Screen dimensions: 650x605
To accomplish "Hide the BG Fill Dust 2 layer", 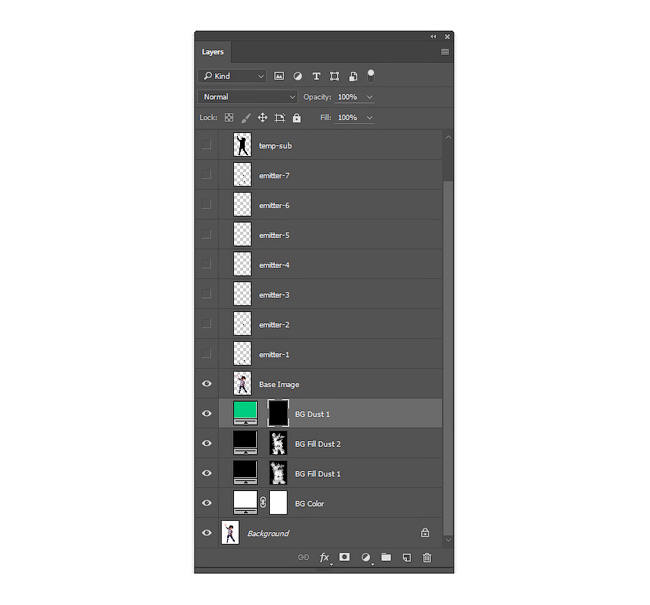I will pyautogui.click(x=206, y=443).
